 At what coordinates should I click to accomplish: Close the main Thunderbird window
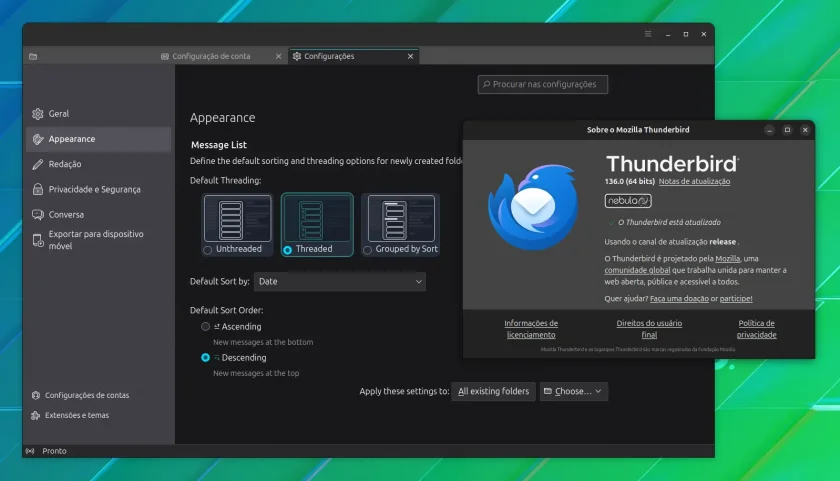pyautogui.click(x=703, y=34)
